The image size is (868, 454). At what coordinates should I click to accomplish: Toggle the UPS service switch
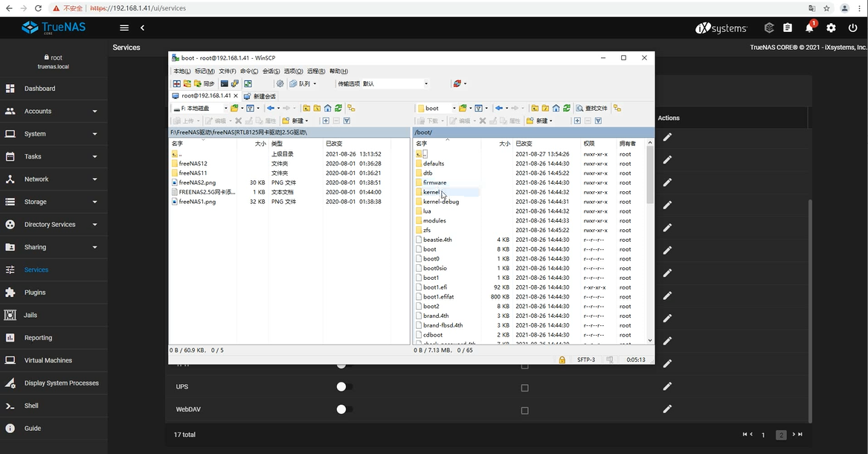pyautogui.click(x=343, y=387)
